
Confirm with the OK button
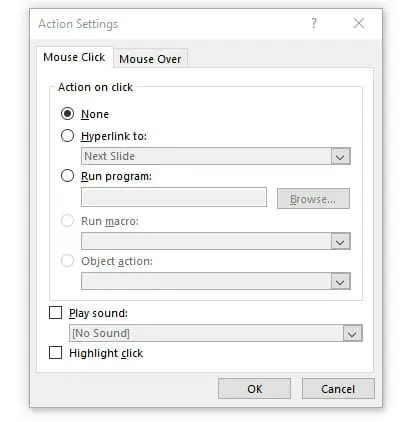(x=254, y=389)
